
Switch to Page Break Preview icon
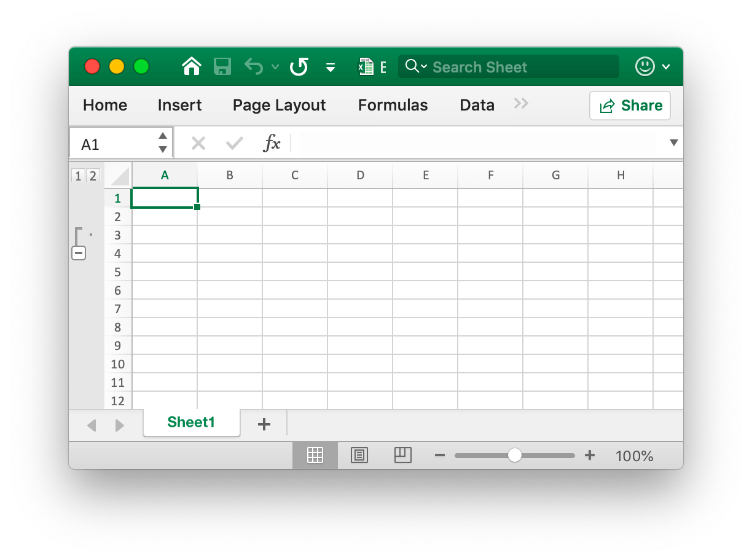pyautogui.click(x=402, y=455)
